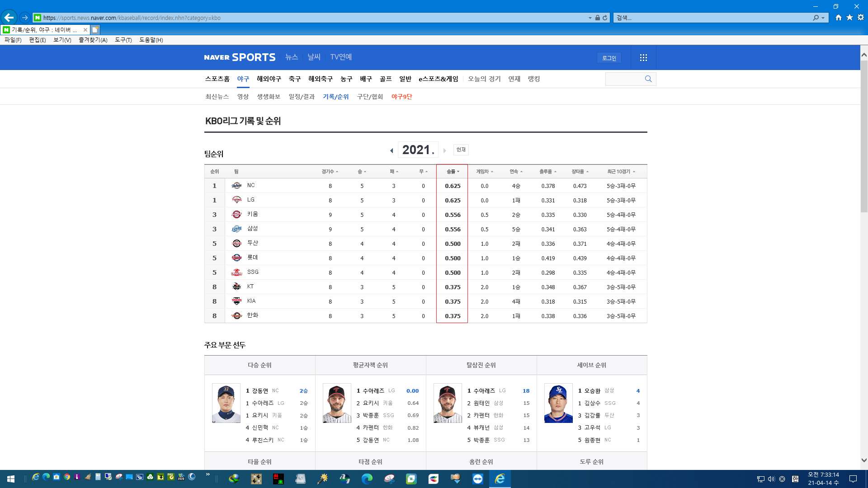Click 오승환 in 세이브 순위

(x=592, y=391)
